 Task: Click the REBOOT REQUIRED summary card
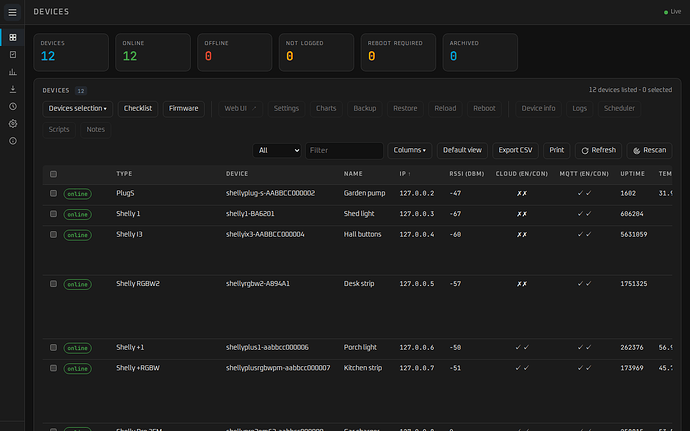(398, 52)
